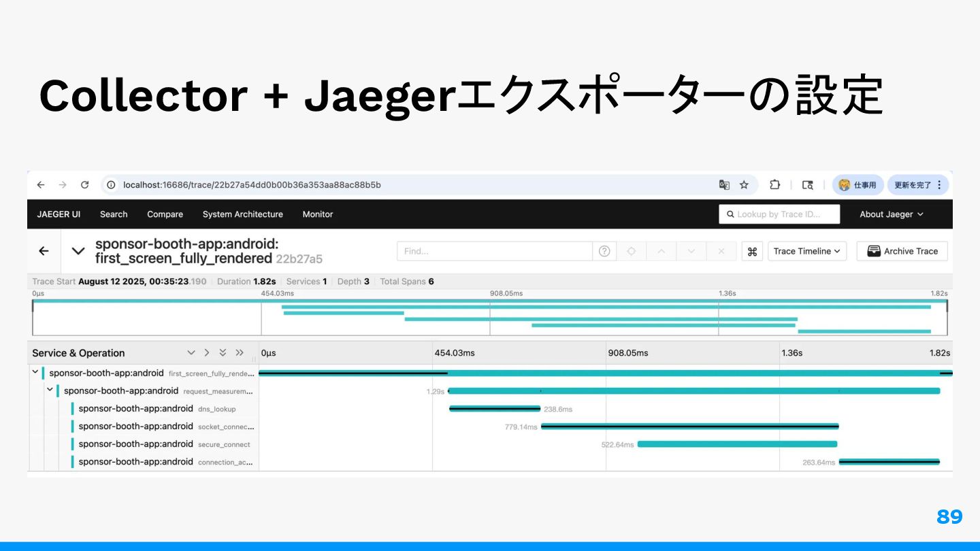Open the Compare menu item

pos(165,214)
